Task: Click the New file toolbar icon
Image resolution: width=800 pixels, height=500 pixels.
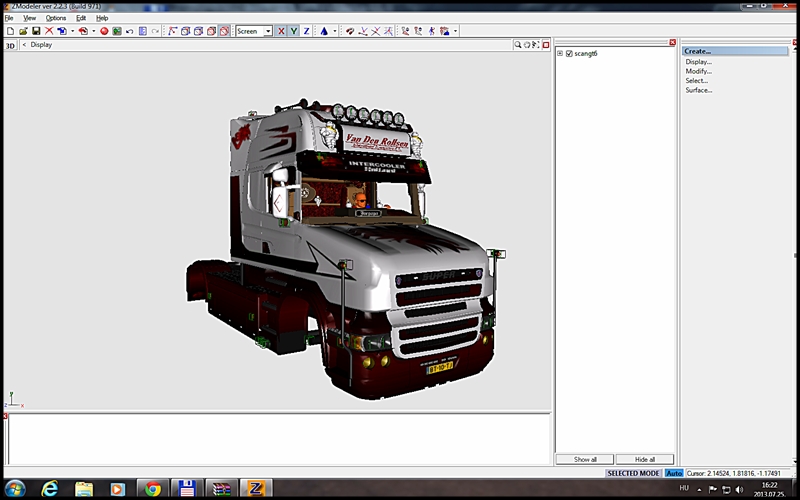Action: pos(9,31)
